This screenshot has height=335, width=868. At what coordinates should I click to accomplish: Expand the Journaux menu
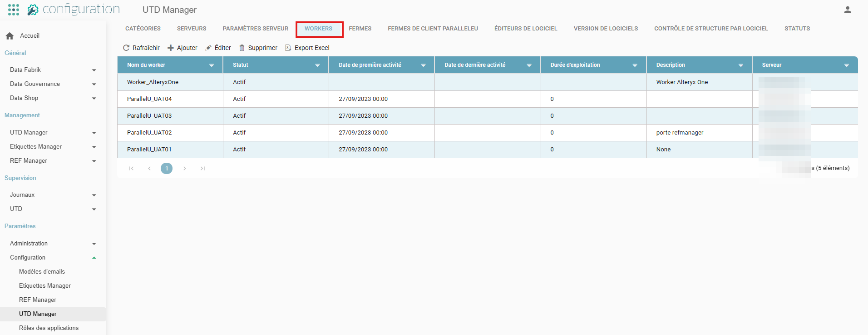[x=94, y=195]
